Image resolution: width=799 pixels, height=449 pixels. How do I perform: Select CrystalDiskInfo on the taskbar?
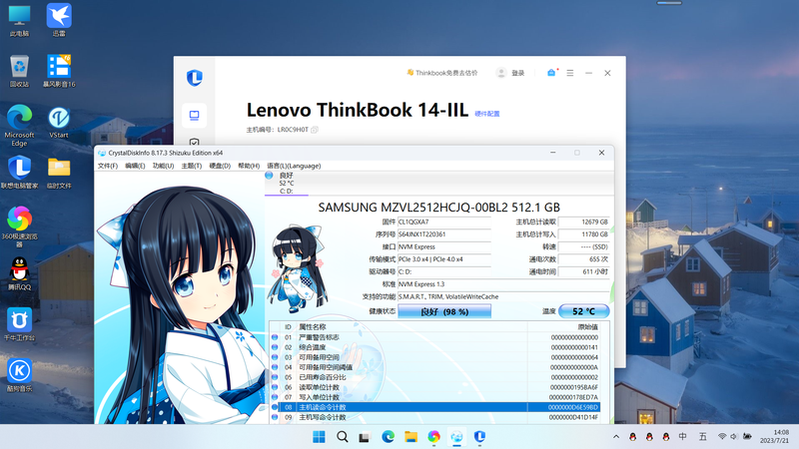tap(457, 437)
